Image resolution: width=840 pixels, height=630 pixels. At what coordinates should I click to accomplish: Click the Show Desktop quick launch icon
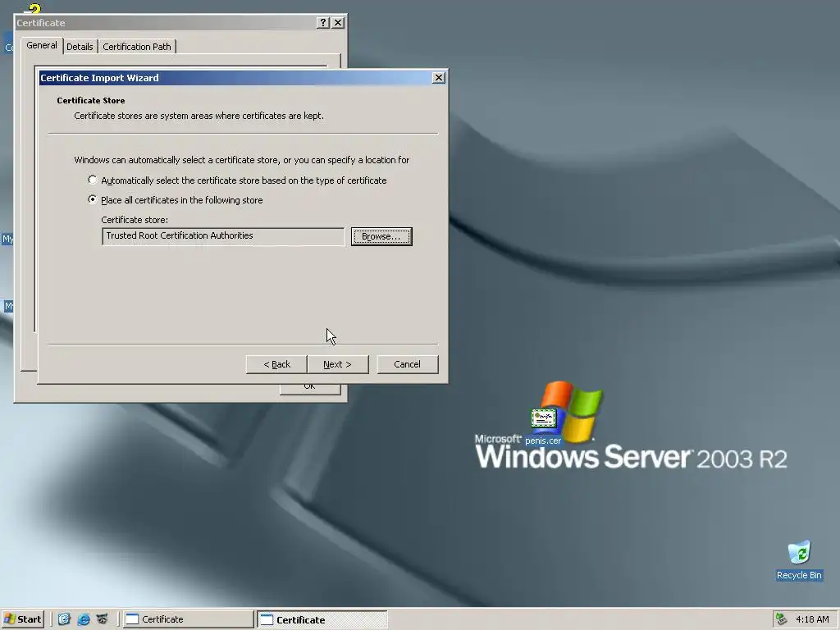point(64,619)
